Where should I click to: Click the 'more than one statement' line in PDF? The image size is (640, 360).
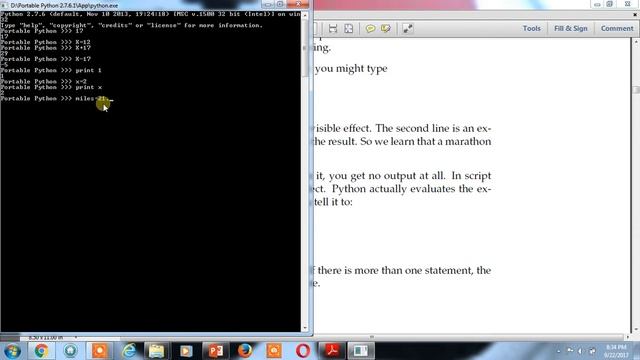[402, 270]
